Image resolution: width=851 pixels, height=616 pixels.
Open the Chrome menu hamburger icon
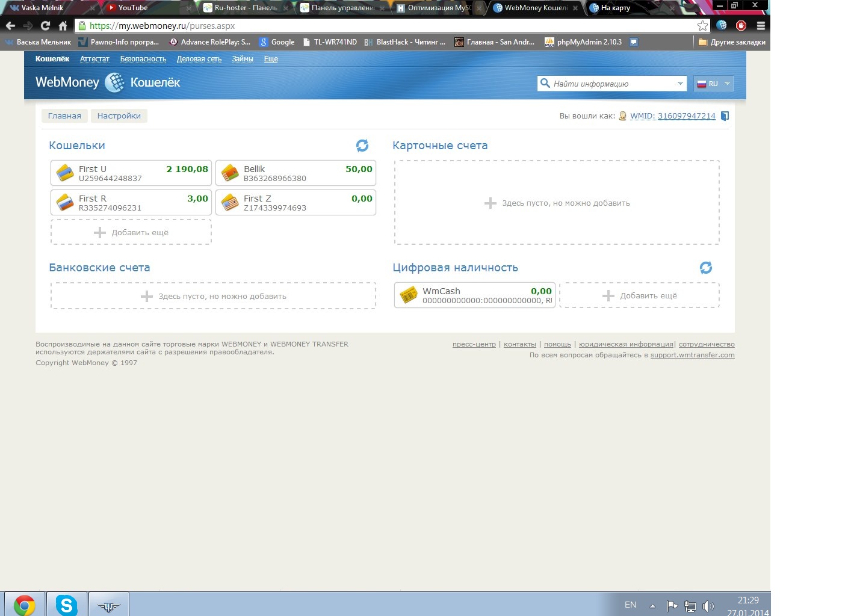click(x=761, y=26)
